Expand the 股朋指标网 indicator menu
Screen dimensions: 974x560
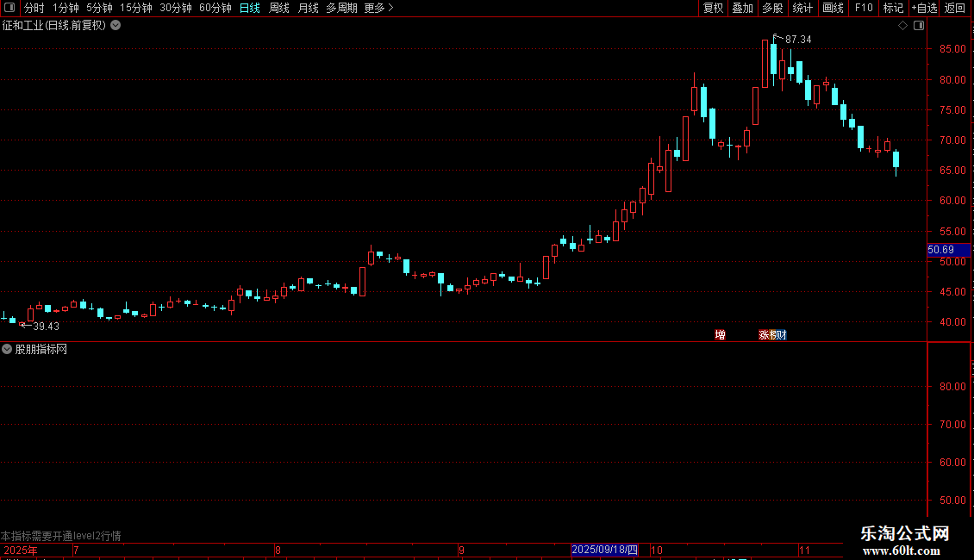tap(7, 350)
